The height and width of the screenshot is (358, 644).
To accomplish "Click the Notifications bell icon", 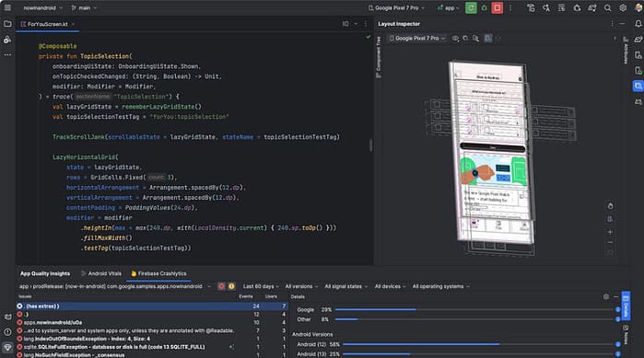I will coord(638,24).
